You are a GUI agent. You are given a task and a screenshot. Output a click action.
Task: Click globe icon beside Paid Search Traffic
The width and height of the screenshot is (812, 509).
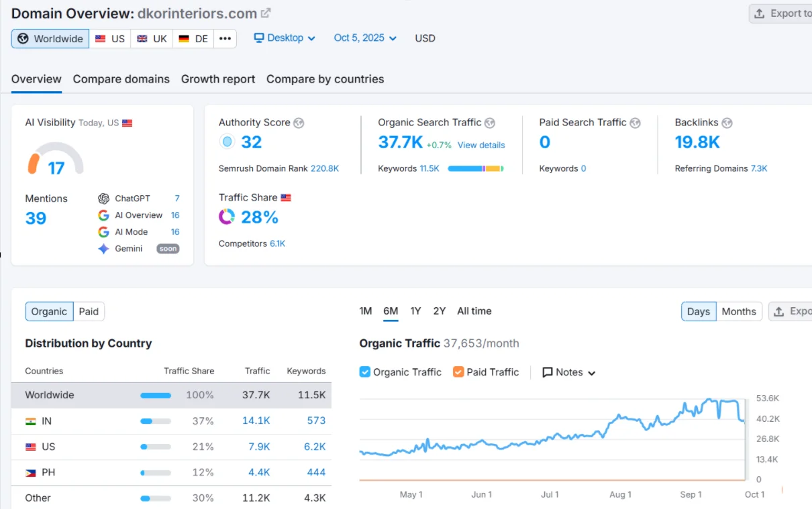tap(635, 123)
